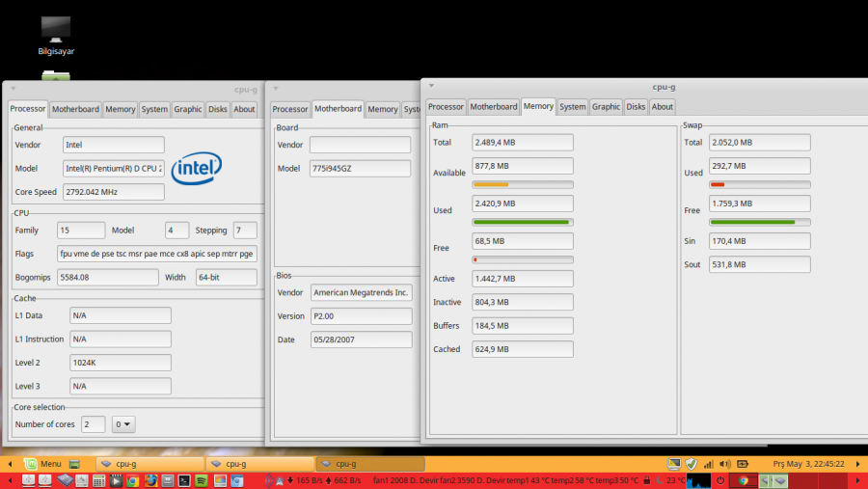Click the power button panel icon
The height and width of the screenshot is (489, 868).
coord(719,480)
